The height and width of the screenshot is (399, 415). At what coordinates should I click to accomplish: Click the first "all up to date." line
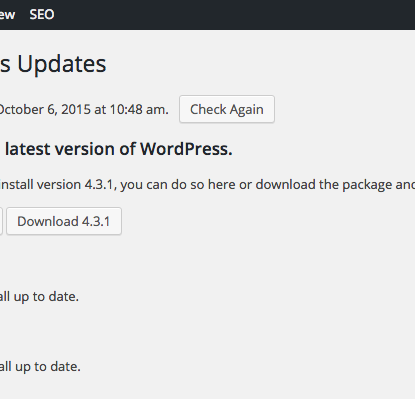(x=39, y=297)
